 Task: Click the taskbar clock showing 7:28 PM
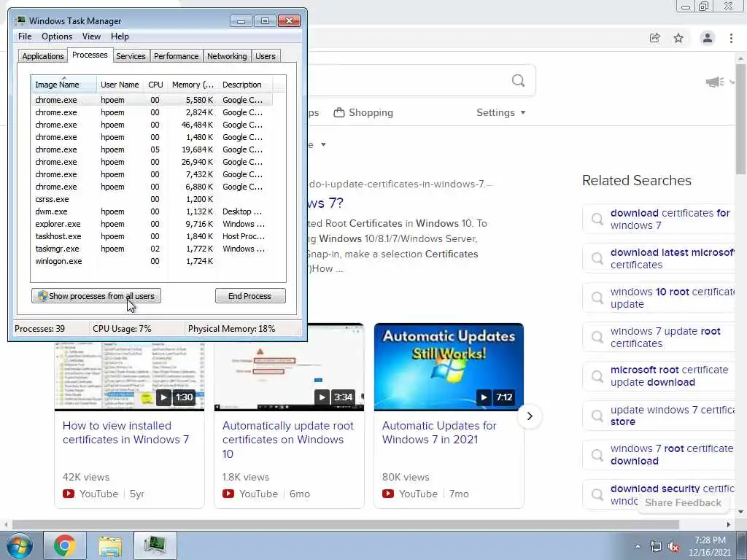pos(710,546)
